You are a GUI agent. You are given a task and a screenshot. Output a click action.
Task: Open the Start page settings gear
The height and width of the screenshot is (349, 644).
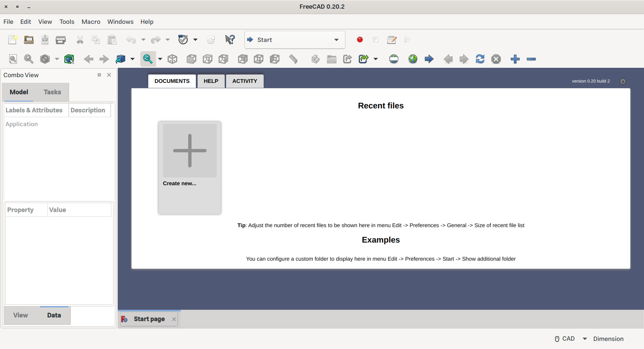tap(623, 81)
